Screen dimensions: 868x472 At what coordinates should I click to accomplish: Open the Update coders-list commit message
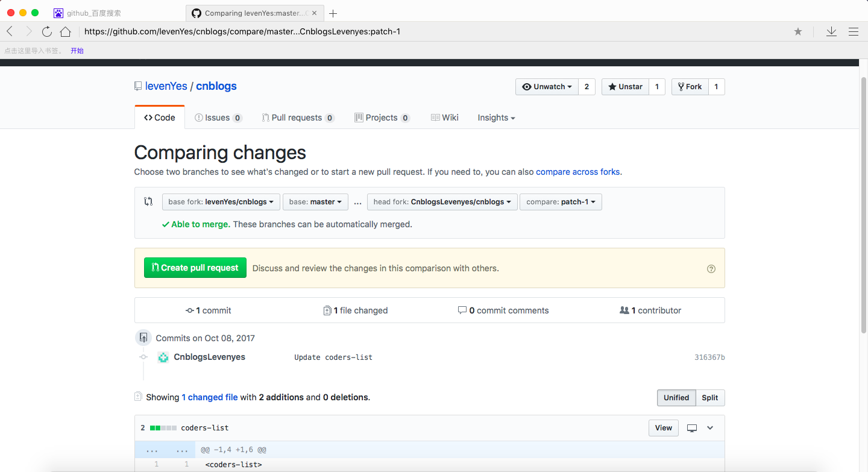coord(333,357)
